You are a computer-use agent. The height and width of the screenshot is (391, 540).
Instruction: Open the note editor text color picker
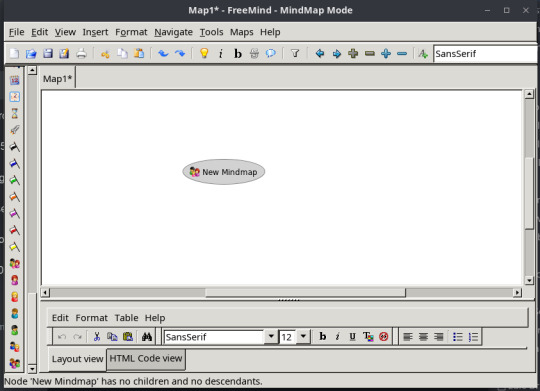point(368,337)
